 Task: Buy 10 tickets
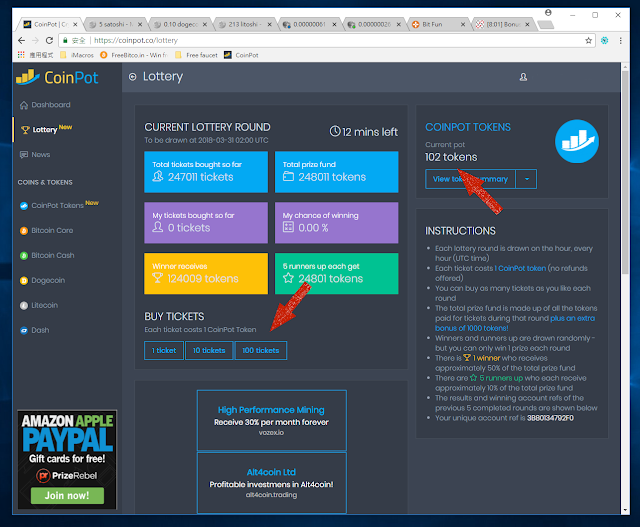point(209,350)
